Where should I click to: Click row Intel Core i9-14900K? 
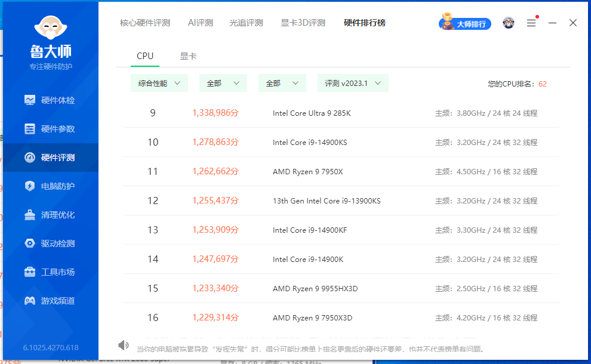(x=341, y=259)
